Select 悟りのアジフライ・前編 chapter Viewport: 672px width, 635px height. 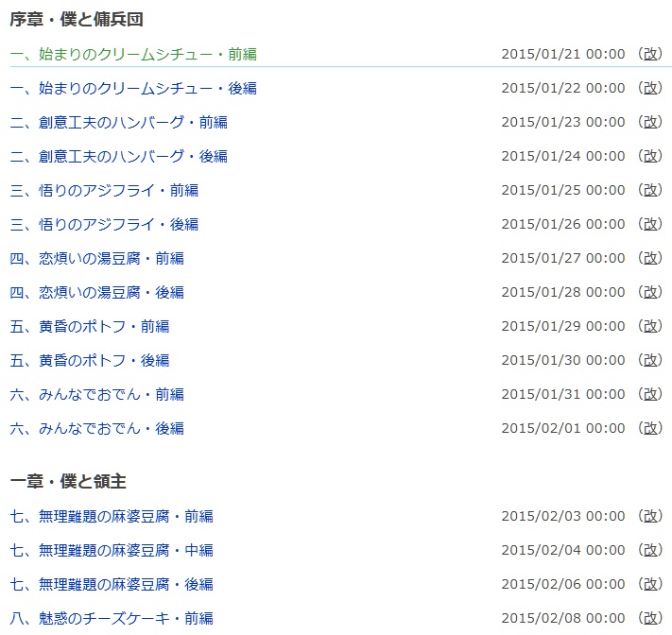coord(104,190)
